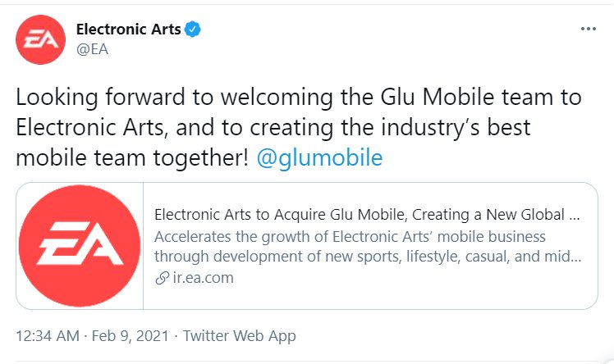The height and width of the screenshot is (364, 614).
Task: Open the Twitter Web App source link
Action: click(x=239, y=336)
